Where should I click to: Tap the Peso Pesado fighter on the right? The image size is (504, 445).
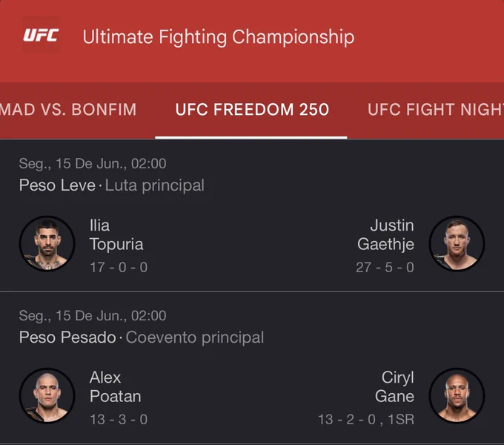457,395
